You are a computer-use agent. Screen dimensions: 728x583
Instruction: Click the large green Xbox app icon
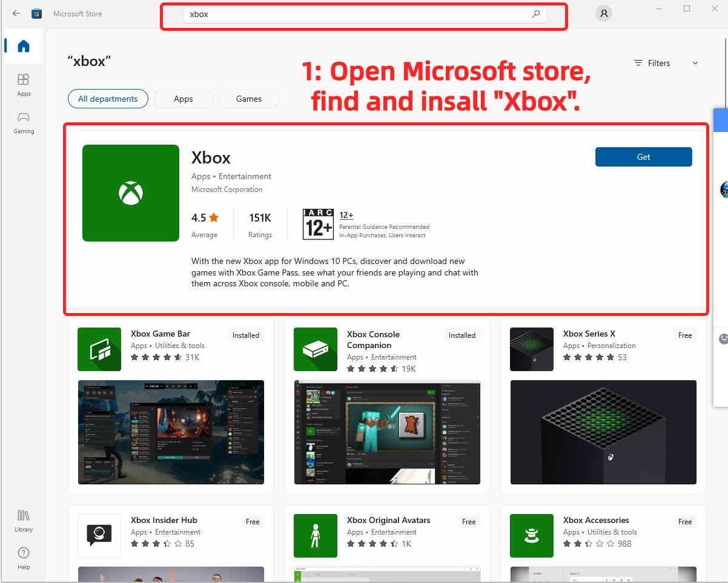(x=131, y=193)
